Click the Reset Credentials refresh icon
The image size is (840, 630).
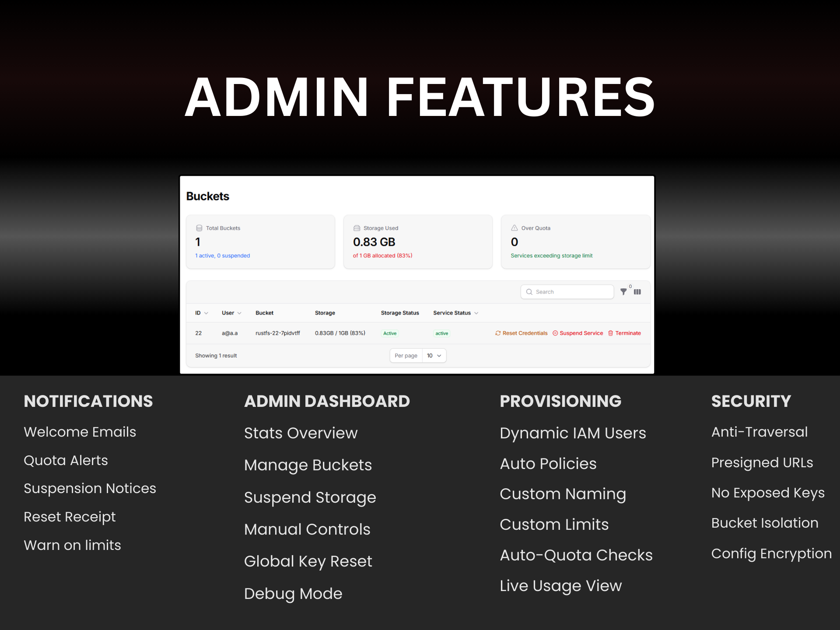(x=498, y=333)
